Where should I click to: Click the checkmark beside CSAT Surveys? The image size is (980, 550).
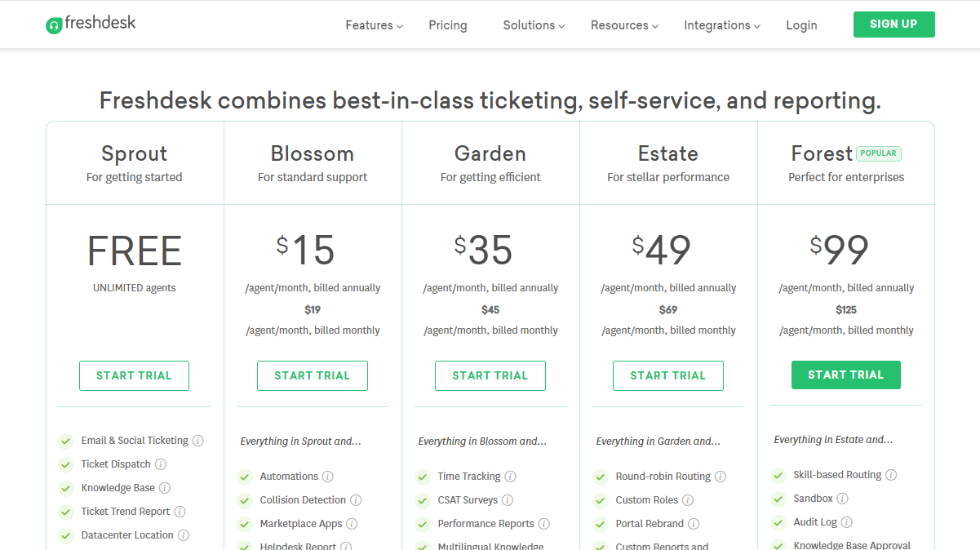pyautogui.click(x=422, y=499)
